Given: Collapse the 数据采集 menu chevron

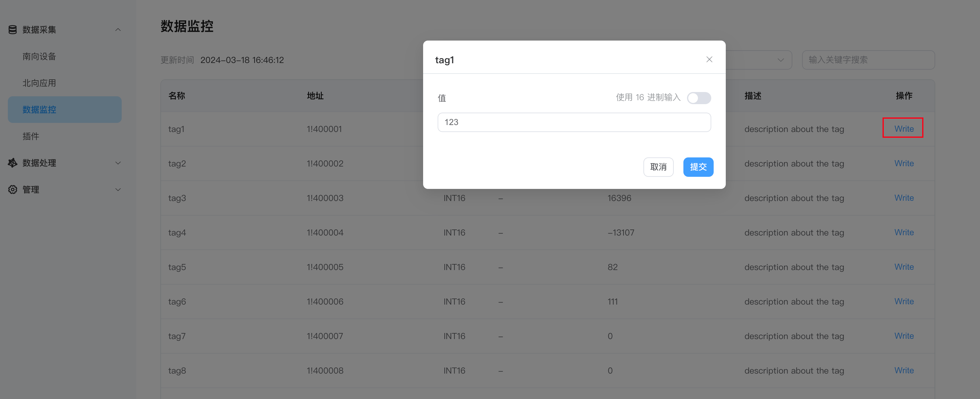Looking at the screenshot, I should tap(118, 30).
